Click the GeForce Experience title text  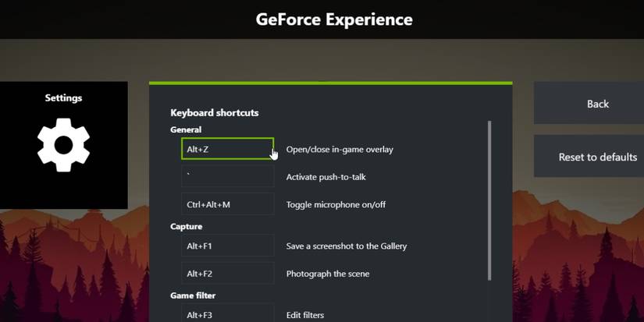pyautogui.click(x=334, y=19)
